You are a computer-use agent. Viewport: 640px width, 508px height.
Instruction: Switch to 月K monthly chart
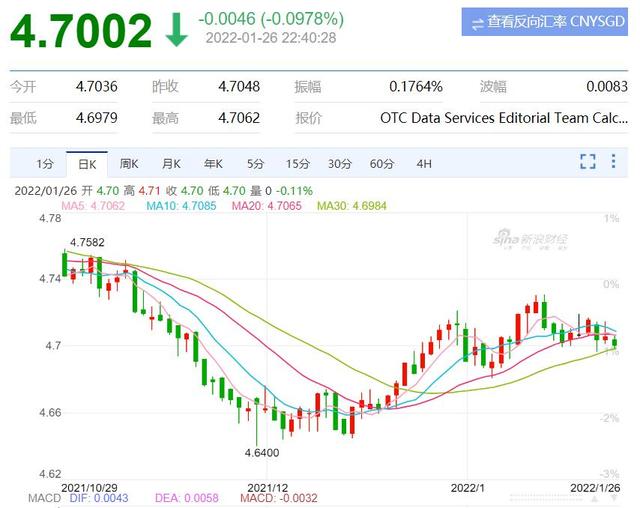(x=171, y=163)
